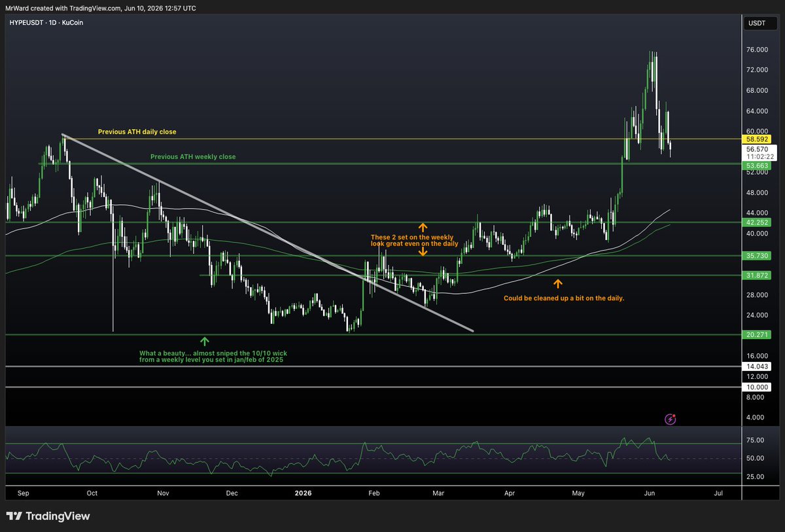Click the HYPEUSDT · 1D · KuCoin symbol title

[46, 22]
